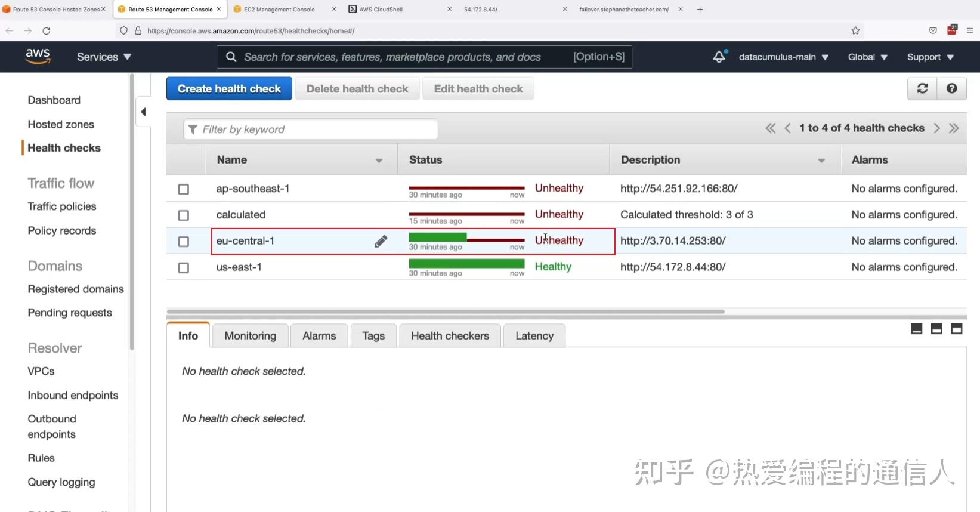Screen dimensions: 980x512
Task: Bookmark this page with the star icon
Action: [855, 30]
